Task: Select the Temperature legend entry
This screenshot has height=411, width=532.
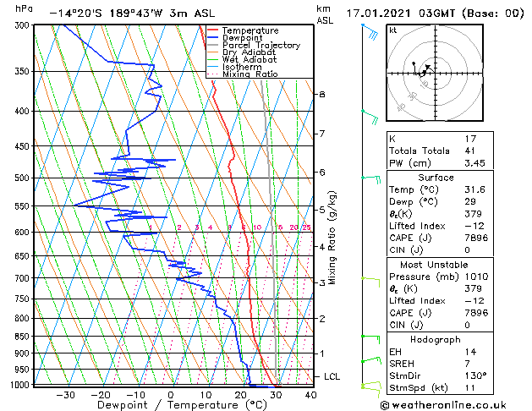Action: click(250, 30)
